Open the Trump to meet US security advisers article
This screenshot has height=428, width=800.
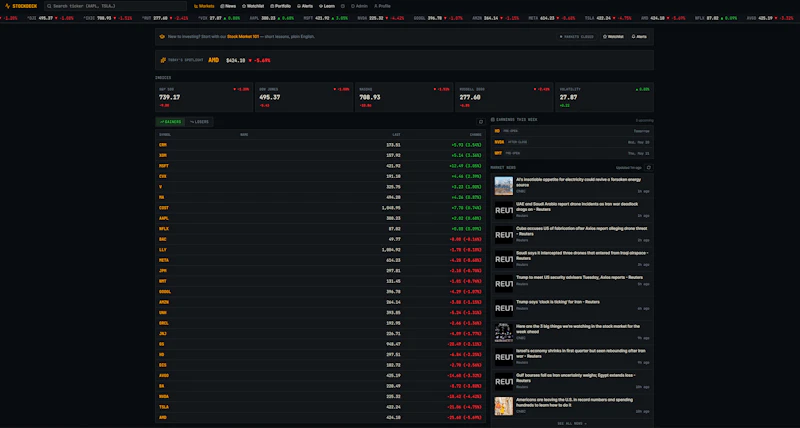[x=572, y=284]
